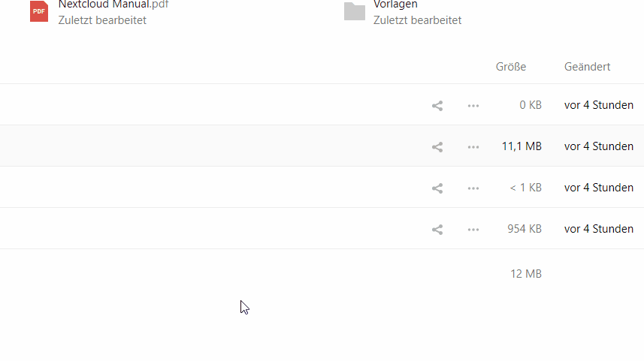Open Nextcloud Manual.pdf from recommendations

(113, 5)
